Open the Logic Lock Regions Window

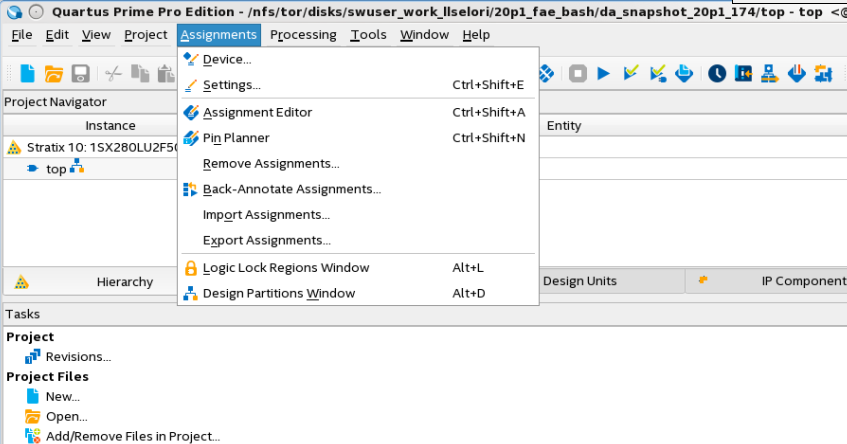pyautogui.click(x=286, y=268)
